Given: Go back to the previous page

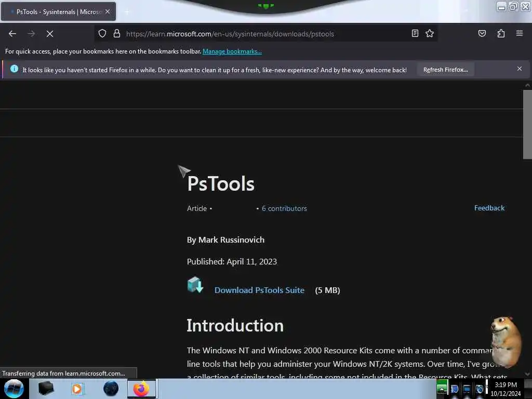Looking at the screenshot, I should (12, 34).
